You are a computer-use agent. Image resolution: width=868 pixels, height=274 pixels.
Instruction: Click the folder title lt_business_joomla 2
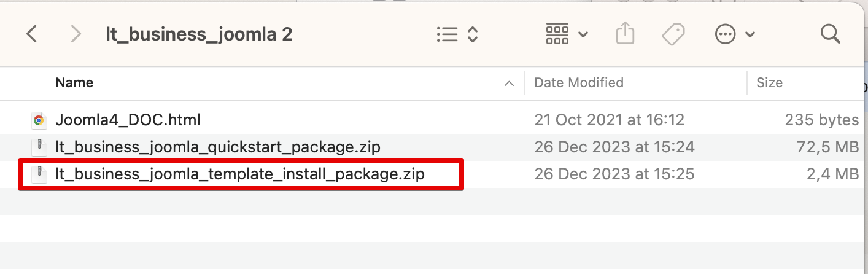[199, 34]
